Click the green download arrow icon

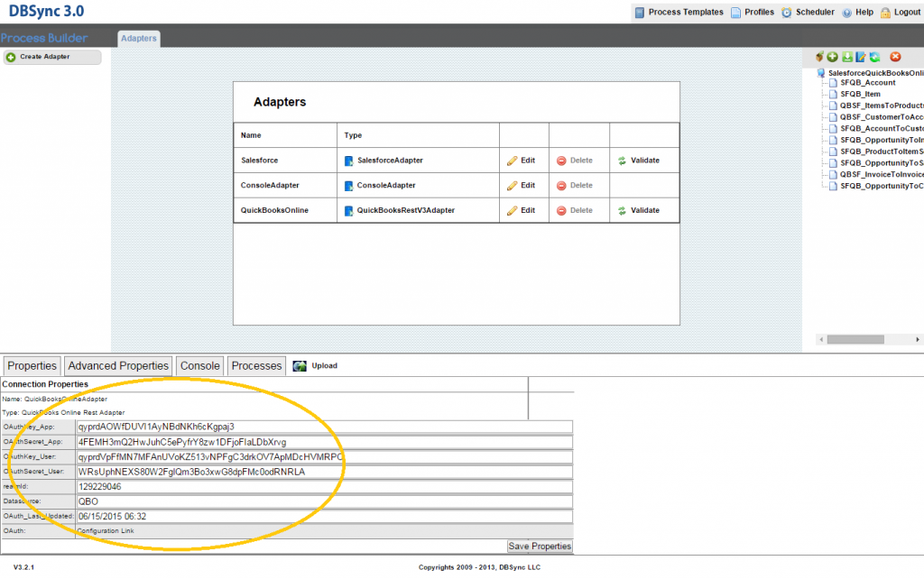[846, 57]
